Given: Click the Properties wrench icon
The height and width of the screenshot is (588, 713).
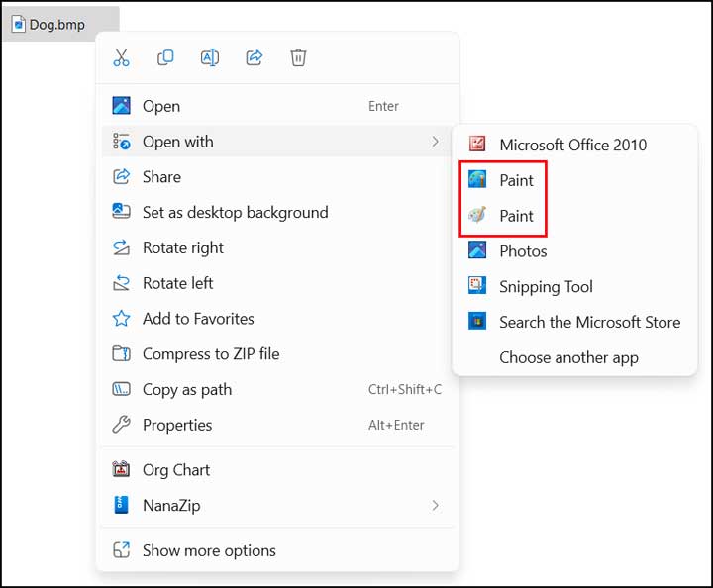Looking at the screenshot, I should pyautogui.click(x=121, y=425).
